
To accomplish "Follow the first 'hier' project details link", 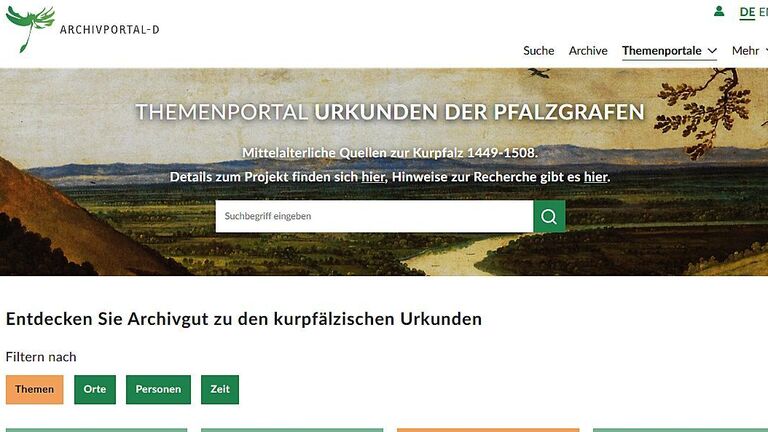I will tap(373, 177).
